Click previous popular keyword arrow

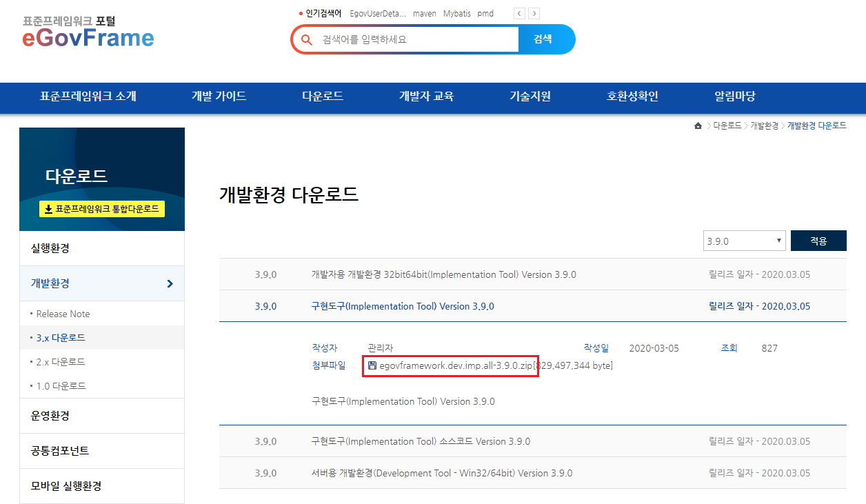click(520, 13)
